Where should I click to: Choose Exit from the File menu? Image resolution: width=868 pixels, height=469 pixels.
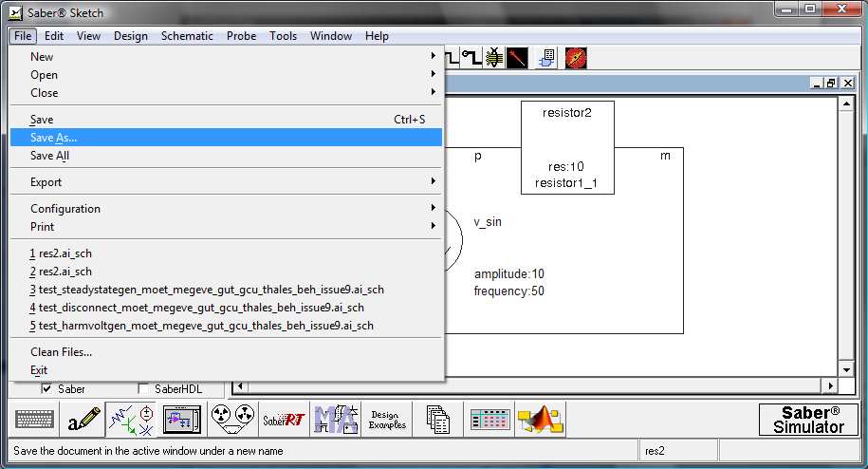(x=226, y=370)
